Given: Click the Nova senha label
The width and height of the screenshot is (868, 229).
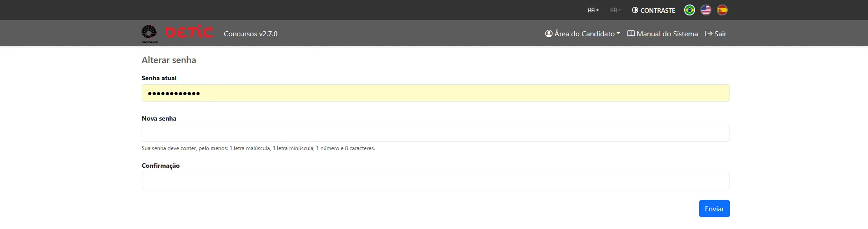Looking at the screenshot, I should (x=159, y=118).
